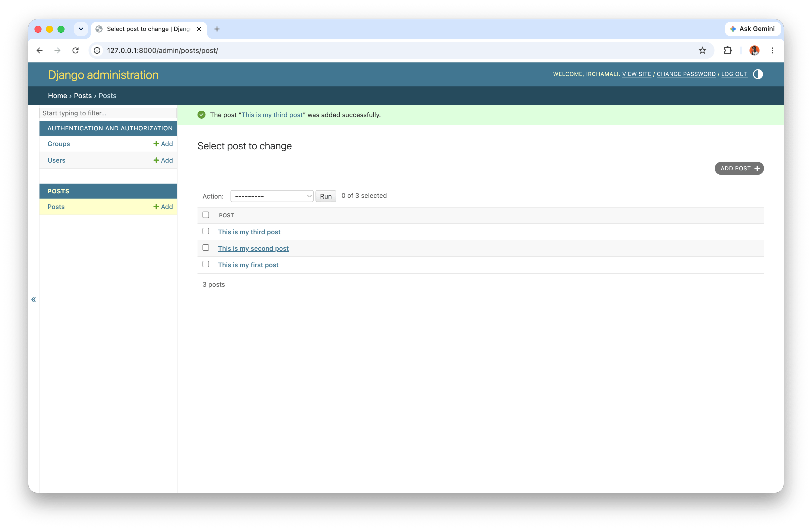Go back using the browser back arrow
This screenshot has width=812, height=530.
pyautogui.click(x=39, y=50)
